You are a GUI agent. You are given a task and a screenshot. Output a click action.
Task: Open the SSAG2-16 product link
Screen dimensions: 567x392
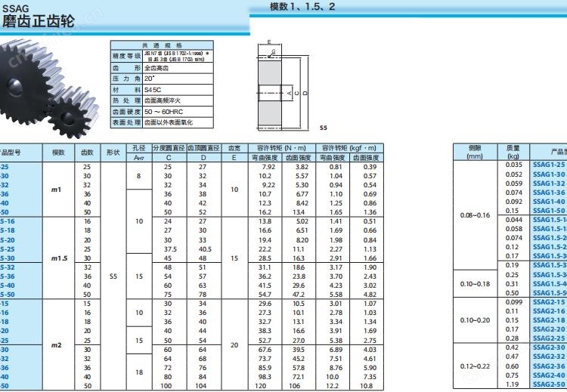tap(548, 310)
